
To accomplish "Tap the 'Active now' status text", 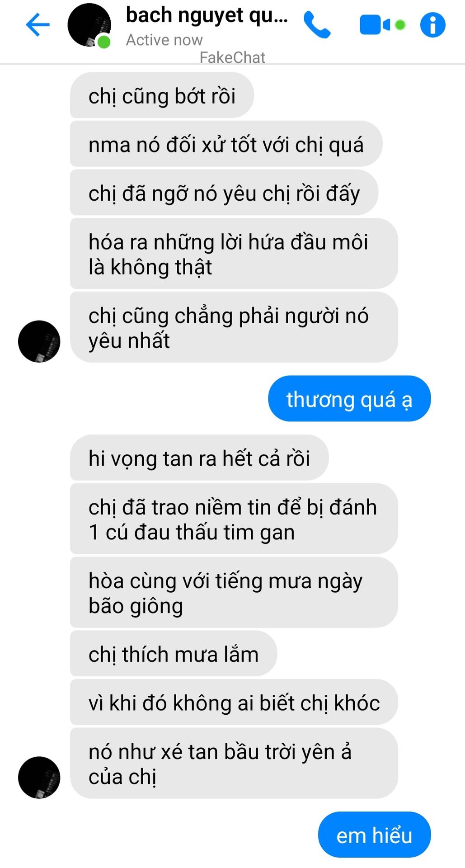I will [164, 40].
